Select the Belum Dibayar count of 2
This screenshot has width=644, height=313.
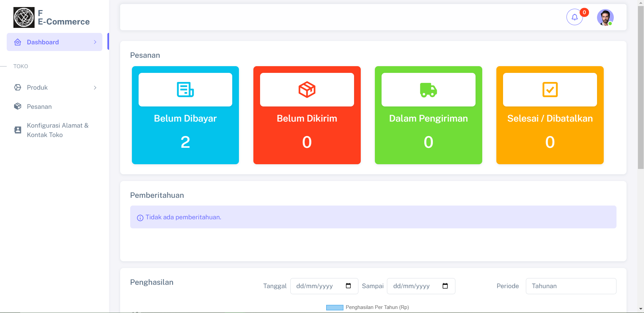pyautogui.click(x=185, y=142)
